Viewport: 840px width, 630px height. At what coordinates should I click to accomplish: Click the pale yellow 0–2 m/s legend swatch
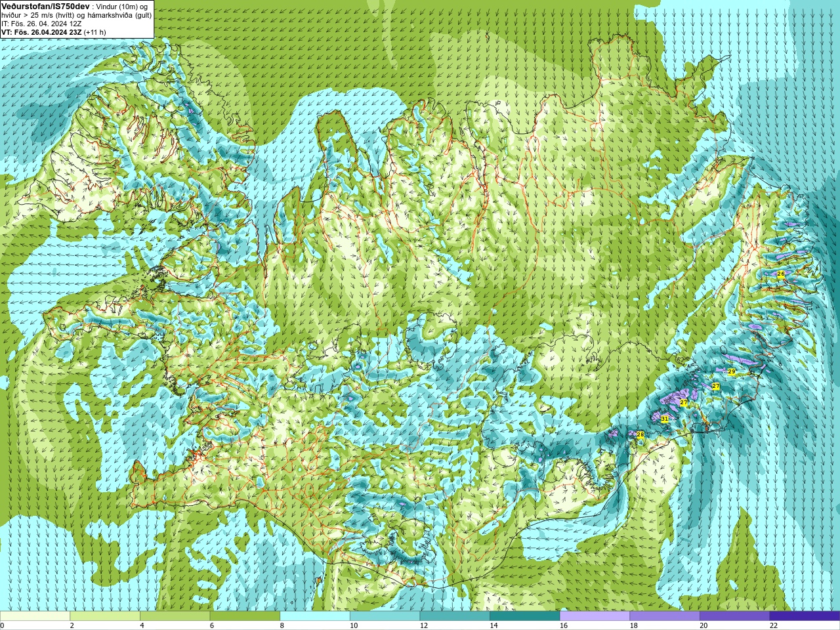click(x=35, y=616)
